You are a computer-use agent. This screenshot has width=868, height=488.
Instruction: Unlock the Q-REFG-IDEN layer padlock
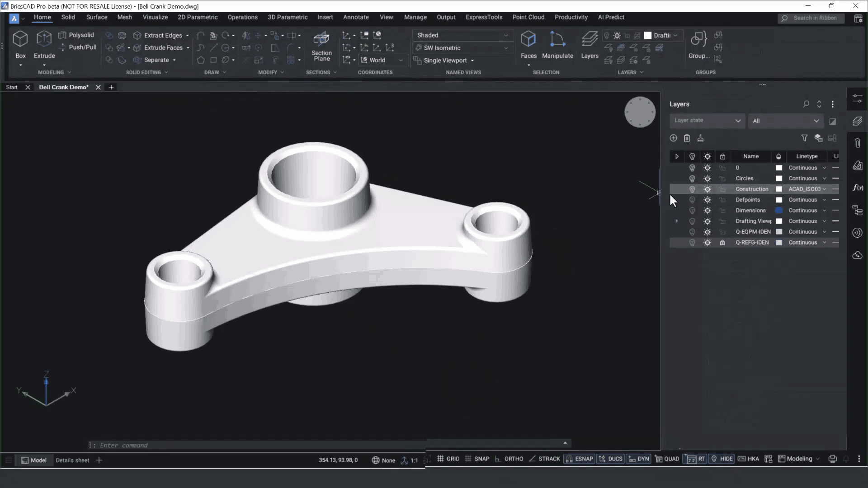[722, 243]
